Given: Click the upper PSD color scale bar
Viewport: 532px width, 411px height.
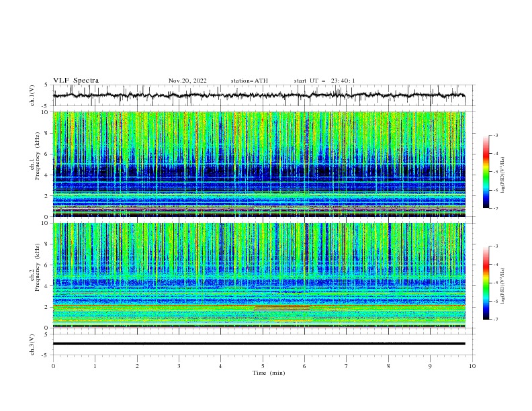Looking at the screenshot, I should click(486, 172).
